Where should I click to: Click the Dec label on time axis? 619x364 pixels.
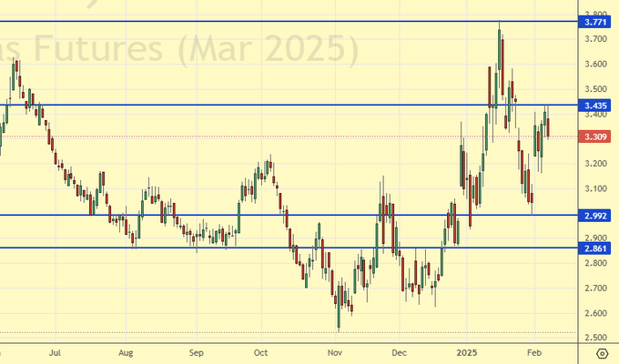pyautogui.click(x=398, y=351)
